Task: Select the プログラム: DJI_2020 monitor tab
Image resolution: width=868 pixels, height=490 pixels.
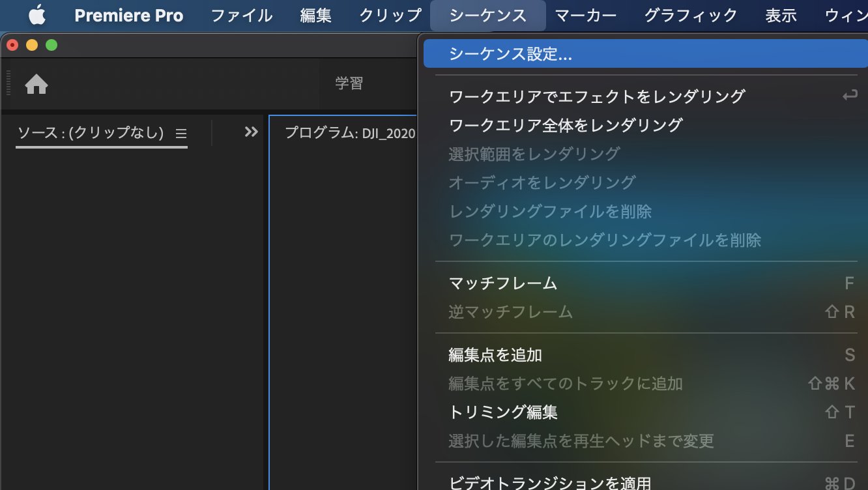Action: point(350,133)
